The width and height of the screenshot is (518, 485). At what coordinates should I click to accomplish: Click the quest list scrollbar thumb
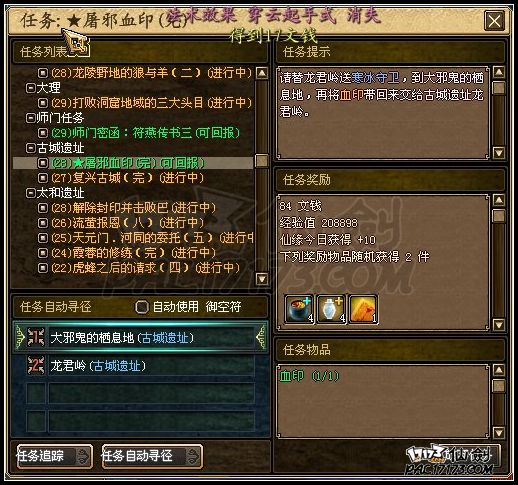pos(262,161)
